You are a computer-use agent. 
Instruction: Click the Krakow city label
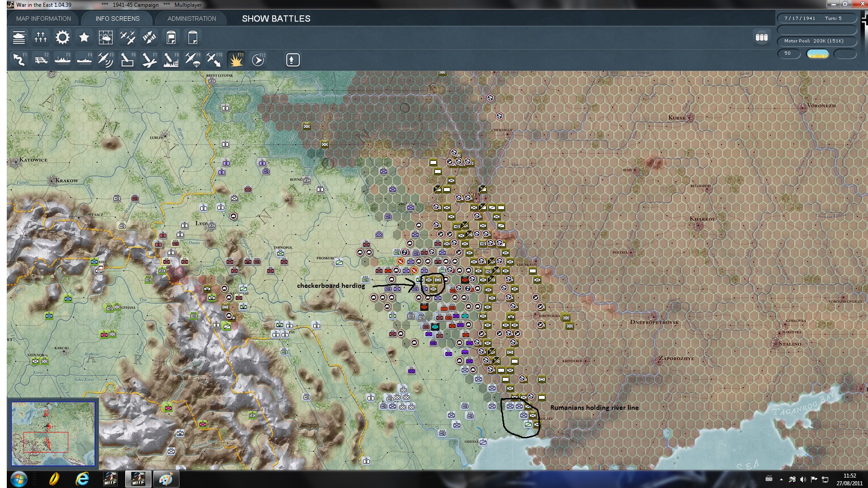[66, 180]
